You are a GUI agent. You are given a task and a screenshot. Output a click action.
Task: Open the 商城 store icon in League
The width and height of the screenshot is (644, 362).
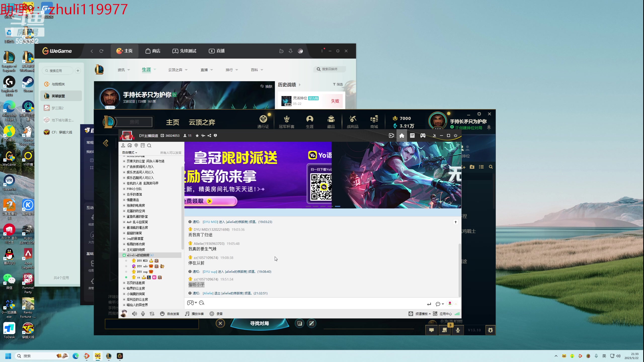tap(374, 121)
